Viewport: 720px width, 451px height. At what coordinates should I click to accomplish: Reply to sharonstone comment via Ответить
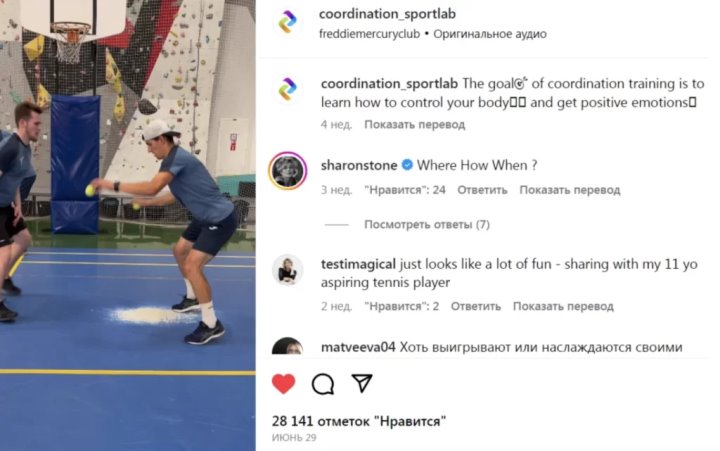(x=482, y=190)
